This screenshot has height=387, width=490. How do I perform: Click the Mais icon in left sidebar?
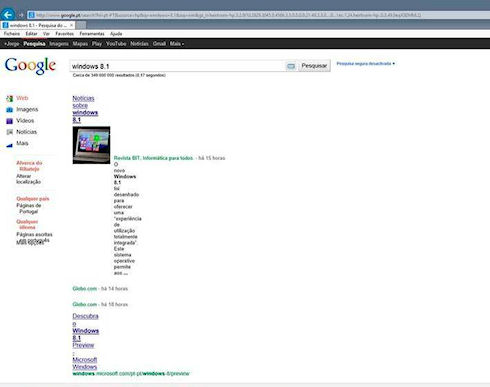pyautogui.click(x=10, y=145)
